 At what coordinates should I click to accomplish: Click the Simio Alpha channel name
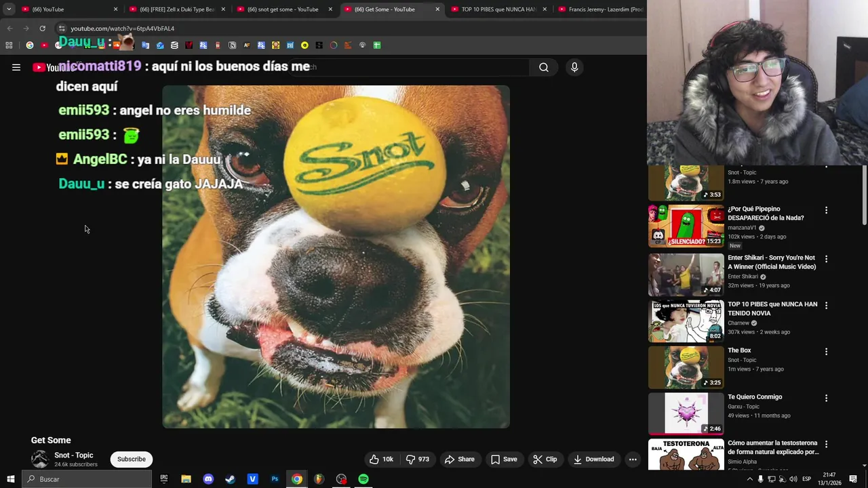tap(742, 462)
